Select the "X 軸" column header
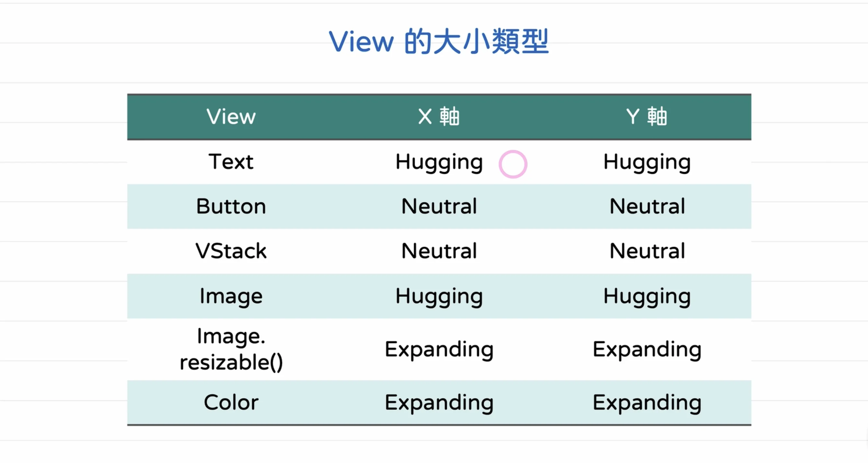 tap(439, 116)
